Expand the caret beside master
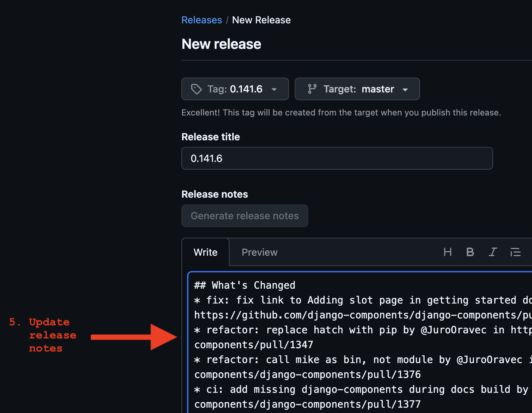 coord(406,90)
